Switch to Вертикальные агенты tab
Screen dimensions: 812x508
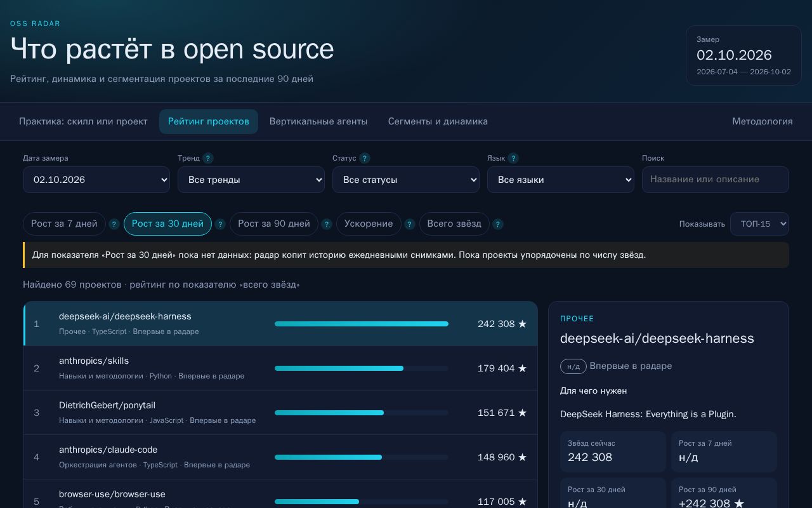point(318,121)
